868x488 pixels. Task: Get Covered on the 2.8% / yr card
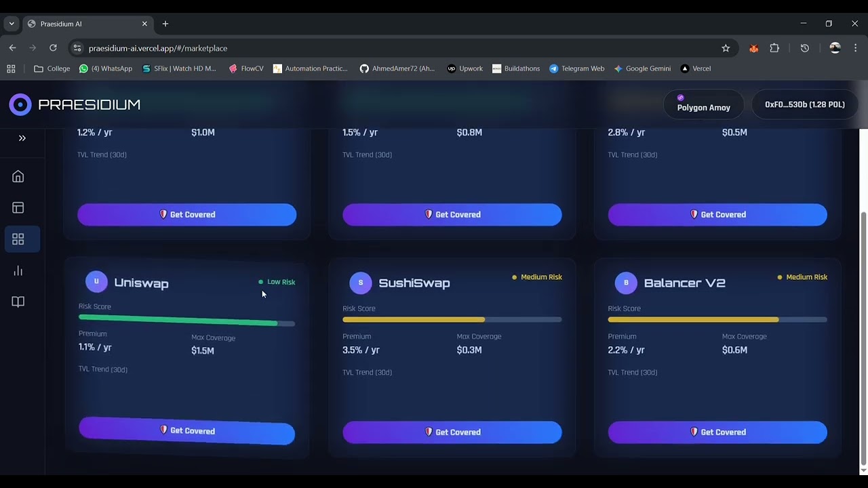[717, 214]
